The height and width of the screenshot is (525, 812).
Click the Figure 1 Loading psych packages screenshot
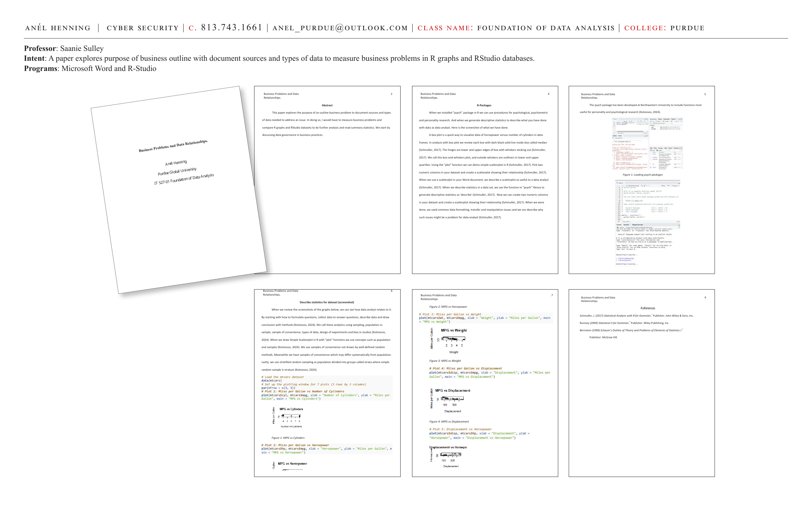(647, 144)
